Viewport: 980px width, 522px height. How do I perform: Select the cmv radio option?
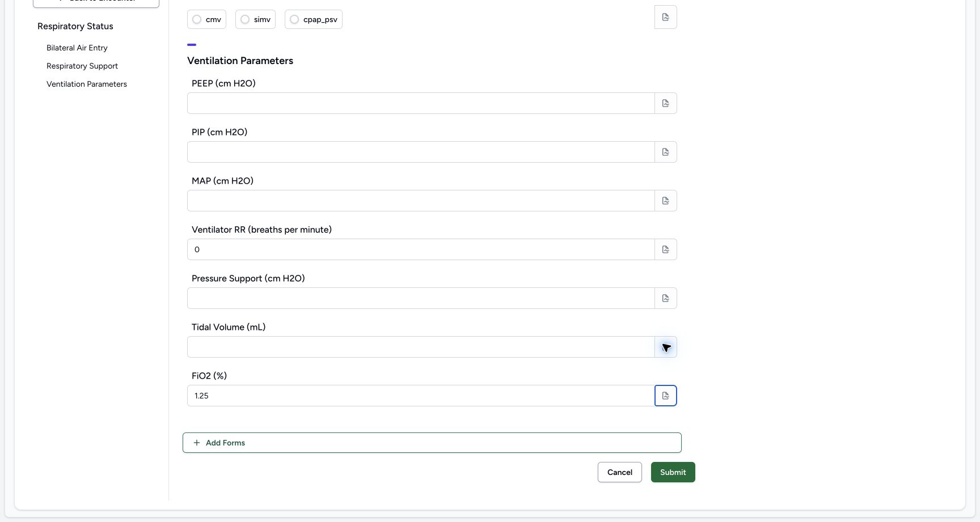[207, 19]
